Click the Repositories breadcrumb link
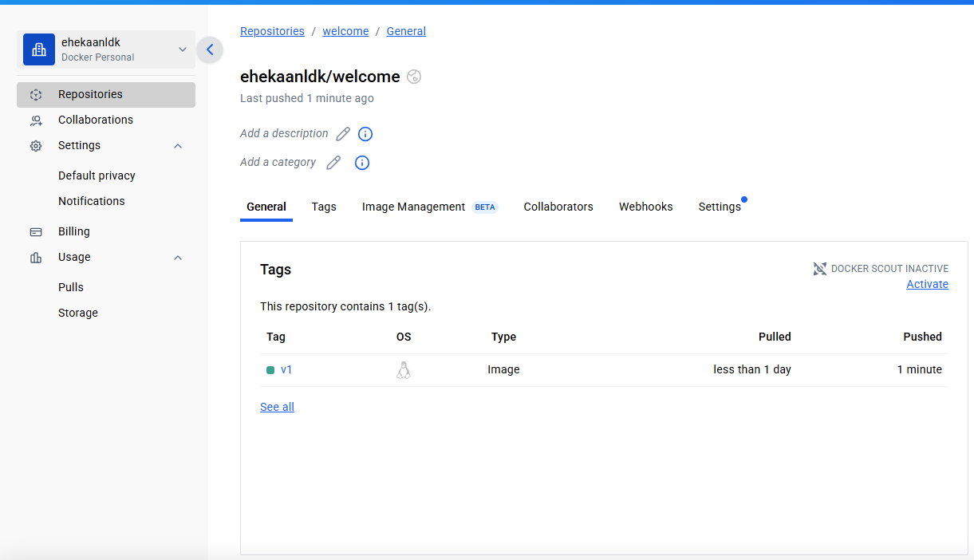The image size is (974, 560). pos(272,31)
